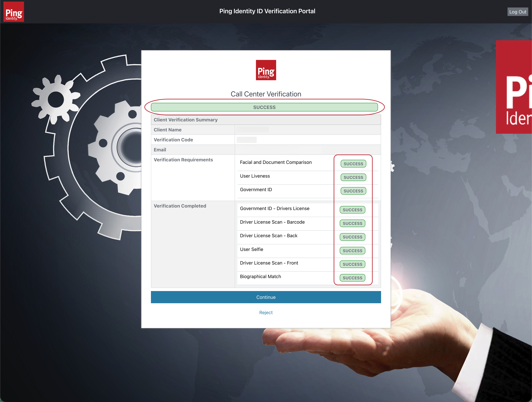Select the Verification Completed section label
The width and height of the screenshot is (532, 402).
pos(180,206)
